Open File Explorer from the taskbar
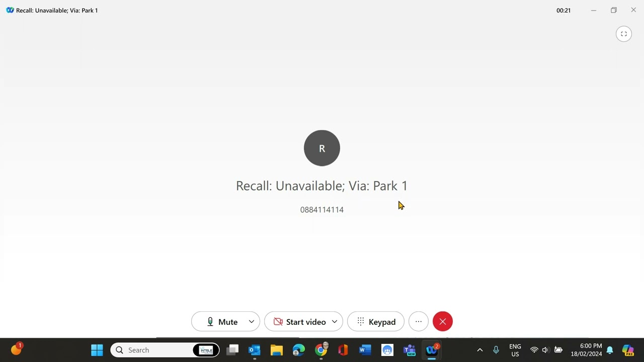This screenshot has height=362, width=644. tap(277, 350)
